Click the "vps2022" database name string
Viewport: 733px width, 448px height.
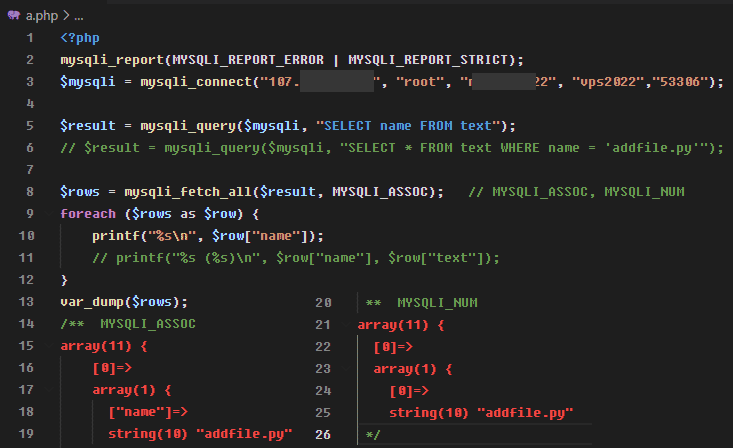pos(608,82)
